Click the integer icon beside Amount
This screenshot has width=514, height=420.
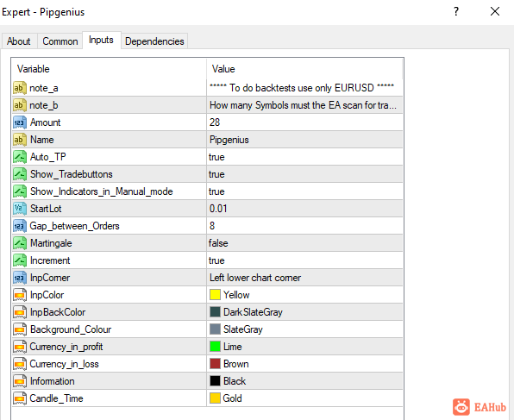[20, 122]
